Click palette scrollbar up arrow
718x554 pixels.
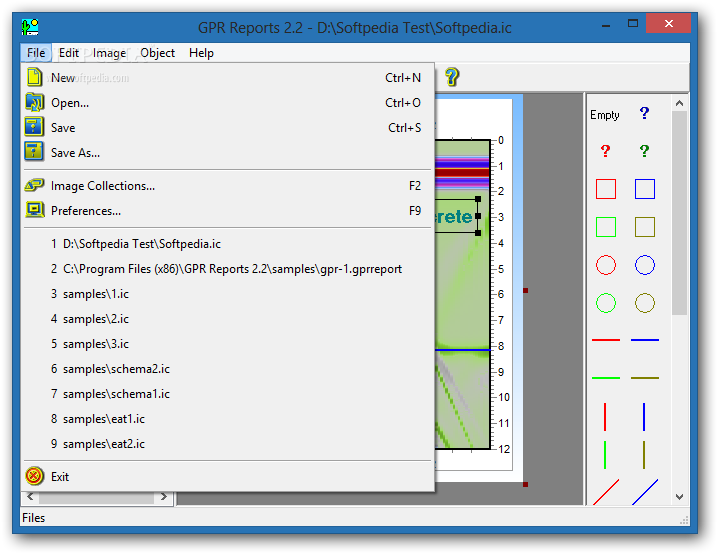point(679,103)
